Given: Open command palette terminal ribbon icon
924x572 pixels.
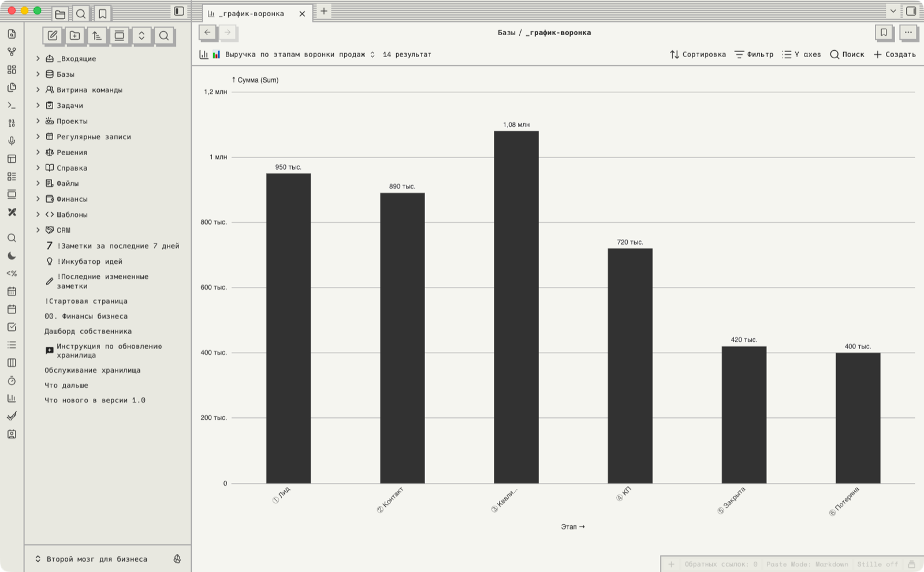Looking at the screenshot, I should point(12,106).
